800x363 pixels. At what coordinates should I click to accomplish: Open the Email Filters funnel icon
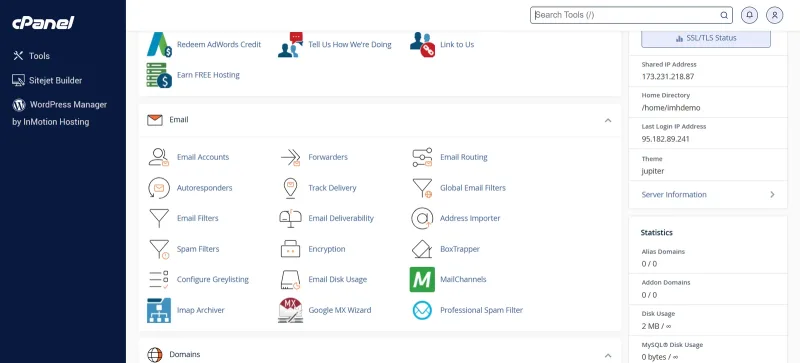[159, 218]
